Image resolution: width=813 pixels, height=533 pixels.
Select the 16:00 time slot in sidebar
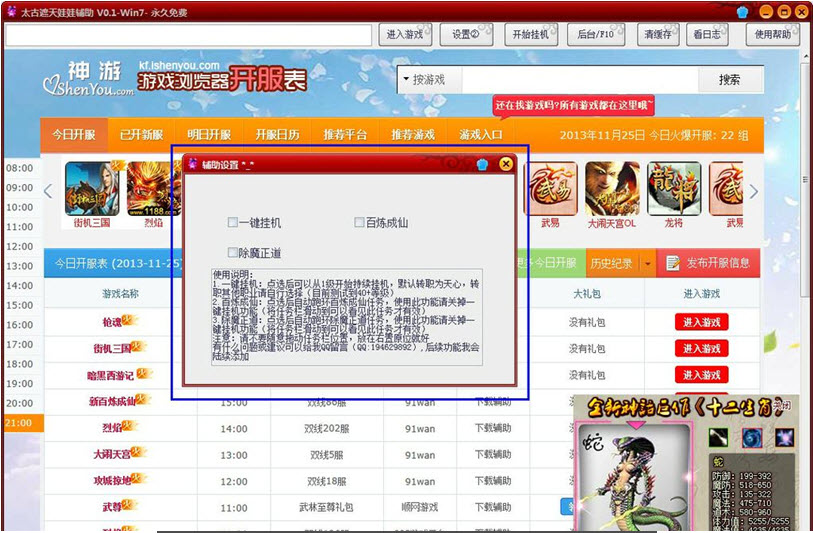click(x=20, y=325)
